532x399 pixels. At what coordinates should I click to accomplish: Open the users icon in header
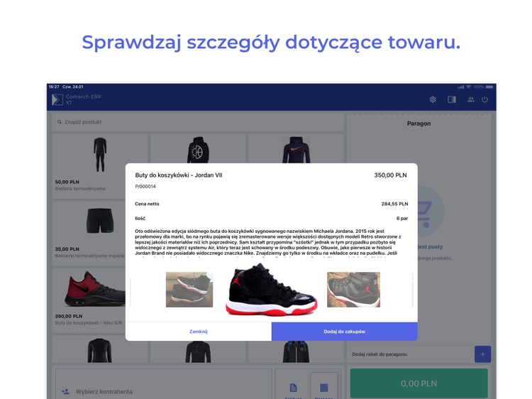coord(470,99)
